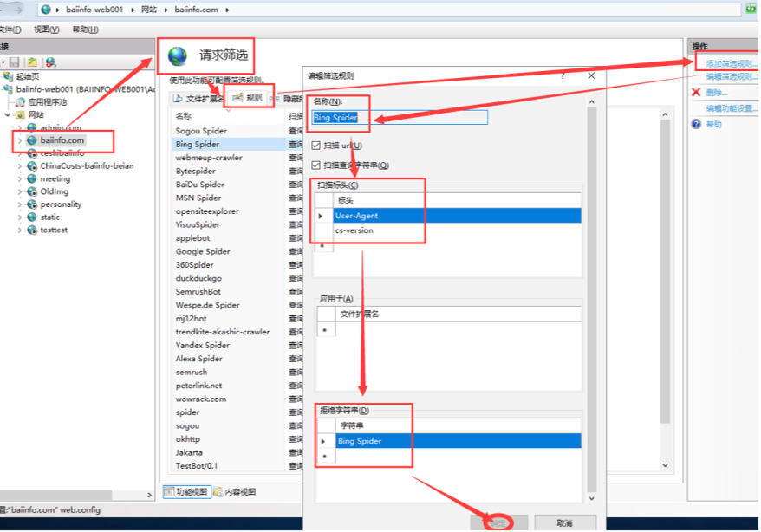This screenshot has height=532, width=761.
Task: Click the 确定 OK button
Action: pyautogui.click(x=498, y=522)
